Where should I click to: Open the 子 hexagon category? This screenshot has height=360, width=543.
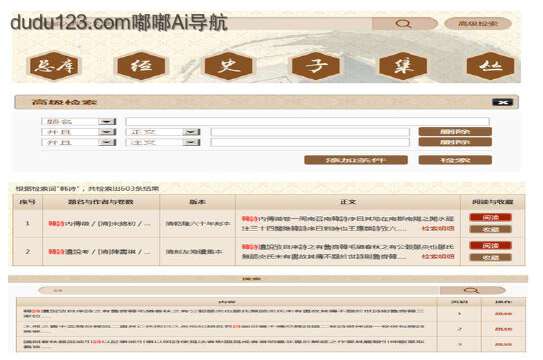tap(315, 66)
